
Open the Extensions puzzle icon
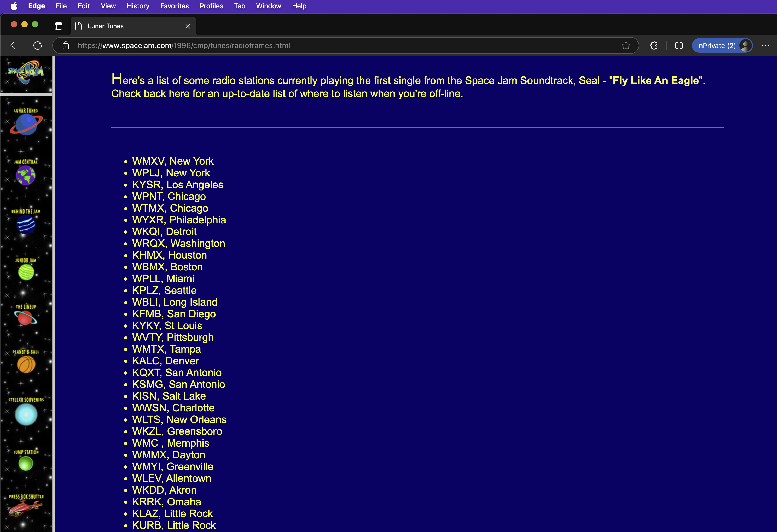[x=654, y=45]
